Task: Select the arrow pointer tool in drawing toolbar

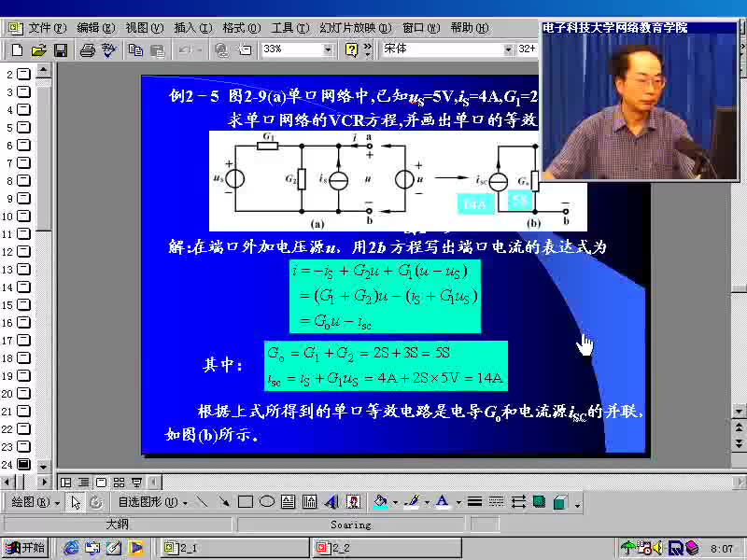Action: point(76,502)
